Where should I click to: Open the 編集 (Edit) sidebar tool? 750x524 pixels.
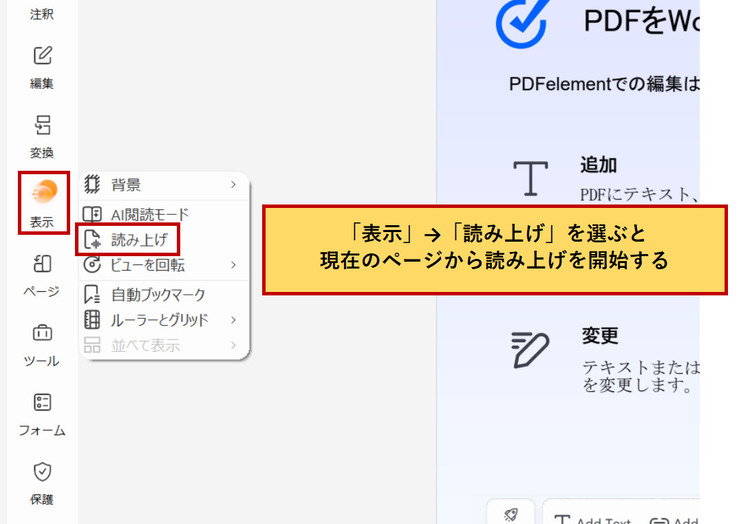coord(42,67)
